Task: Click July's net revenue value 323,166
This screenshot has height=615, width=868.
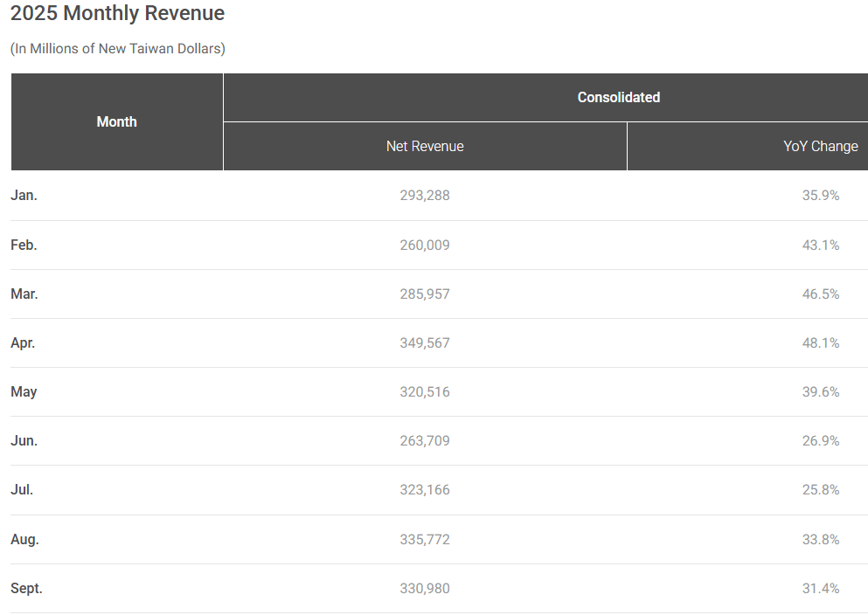Action: click(x=425, y=490)
